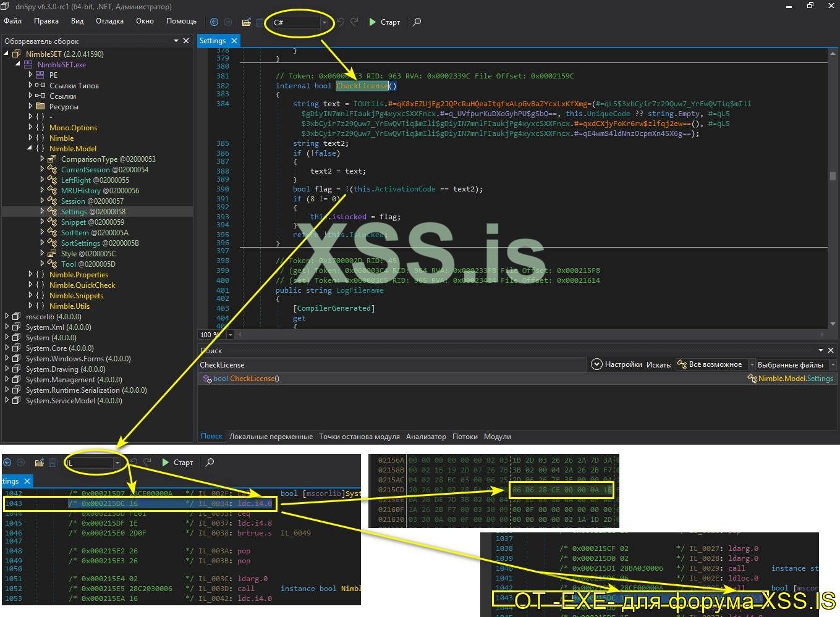The image size is (840, 617).
Task: Click the CheckLicense search input field
Action: click(x=391, y=365)
